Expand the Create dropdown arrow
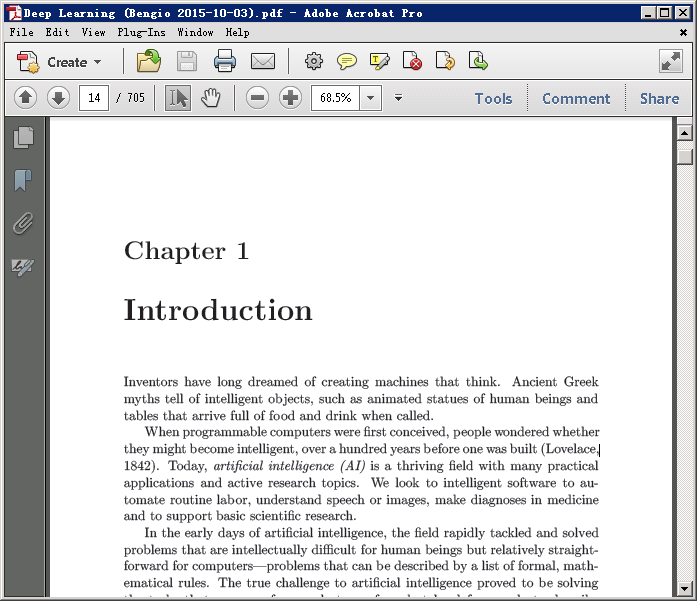The width and height of the screenshot is (697, 601). pyautogui.click(x=98, y=62)
